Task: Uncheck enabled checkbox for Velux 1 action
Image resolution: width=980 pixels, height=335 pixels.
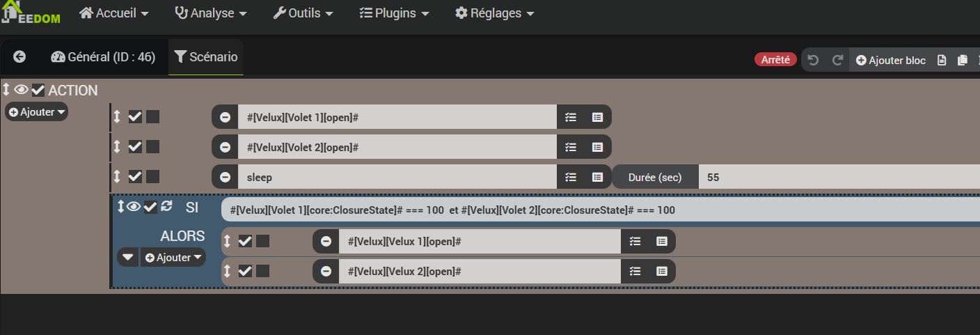Action: [x=245, y=241]
